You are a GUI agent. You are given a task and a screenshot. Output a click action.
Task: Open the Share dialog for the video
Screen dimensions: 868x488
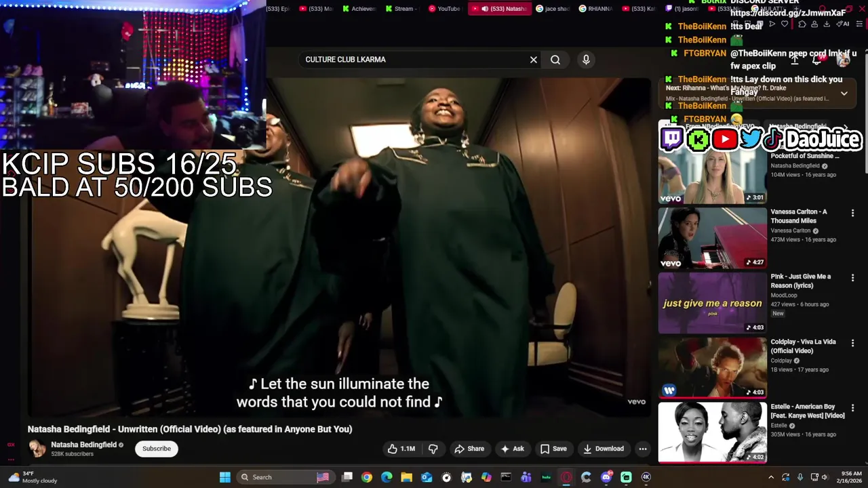469,449
